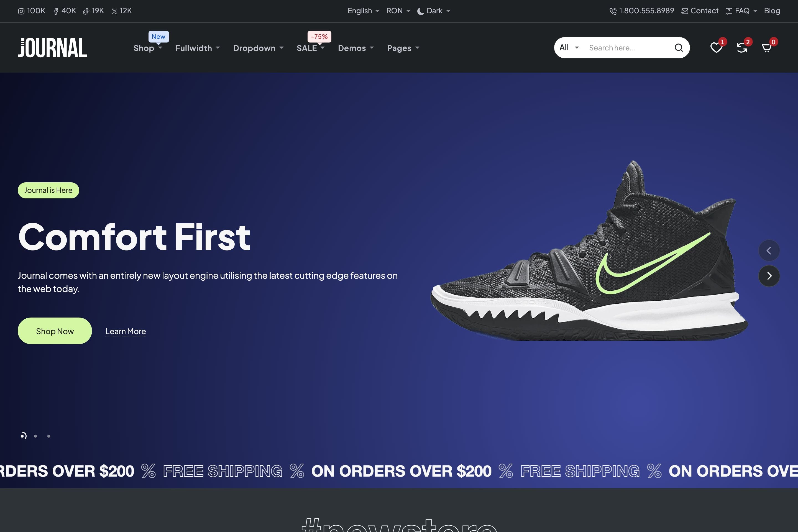Click the -75% badge above SALE
The image size is (798, 532).
[x=319, y=37]
